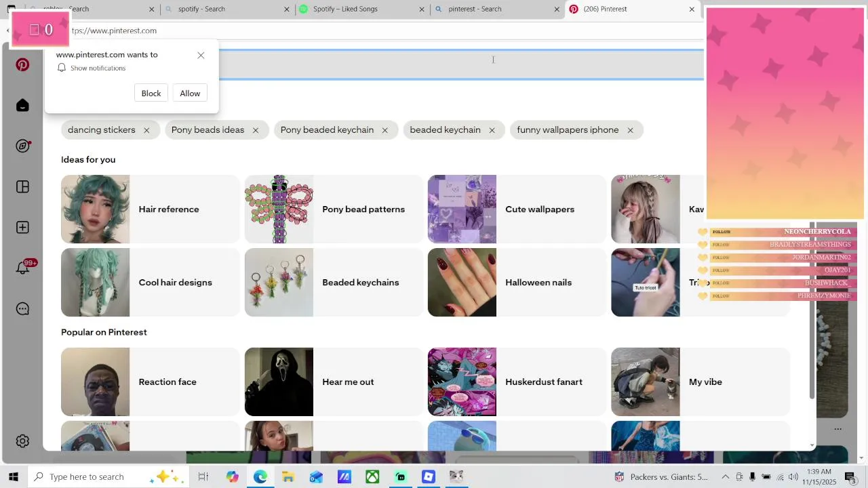Viewport: 868px width, 488px height.
Task: Dismiss the Pinterest notification permission popup
Action: pos(201,55)
